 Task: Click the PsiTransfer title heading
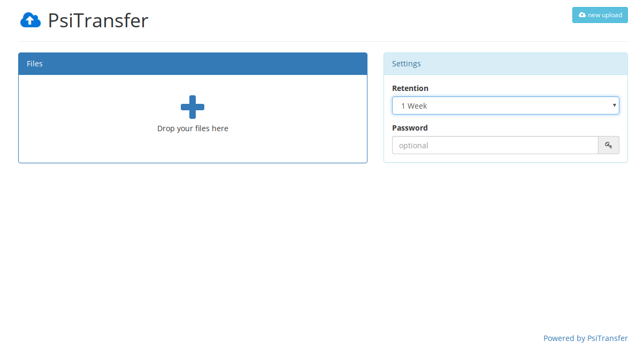[x=98, y=20]
